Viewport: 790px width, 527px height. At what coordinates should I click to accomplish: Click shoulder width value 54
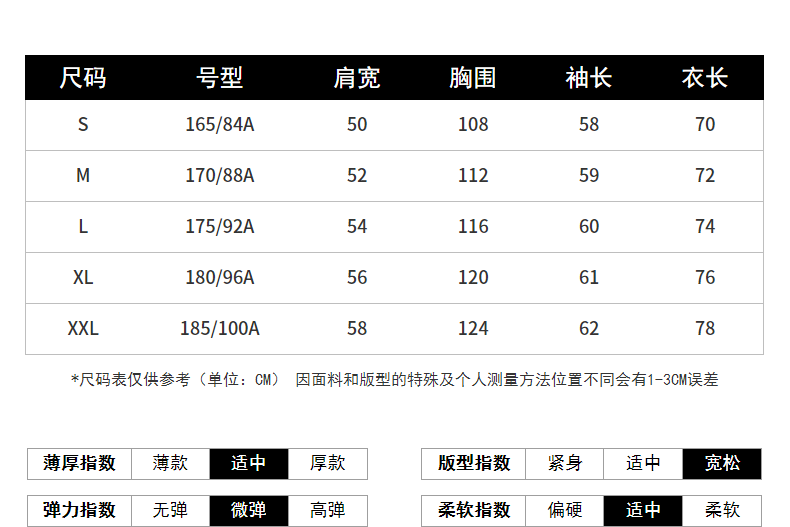coord(357,226)
